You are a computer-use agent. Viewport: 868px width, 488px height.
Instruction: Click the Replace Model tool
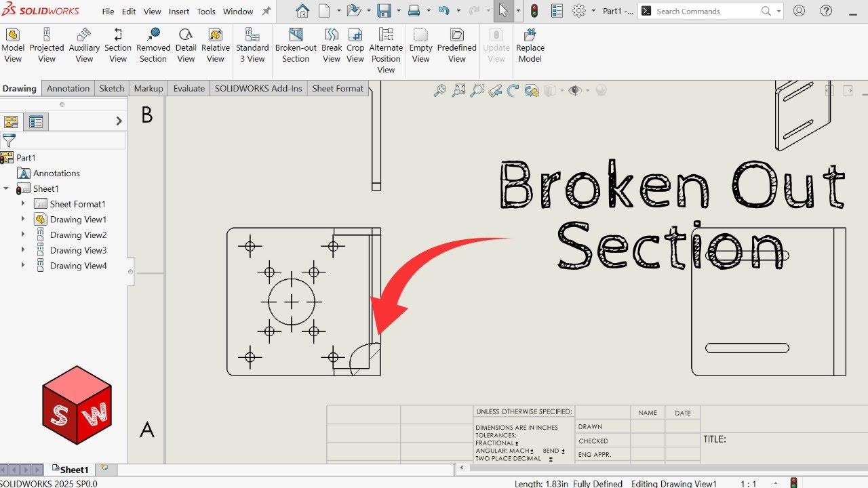(530, 45)
